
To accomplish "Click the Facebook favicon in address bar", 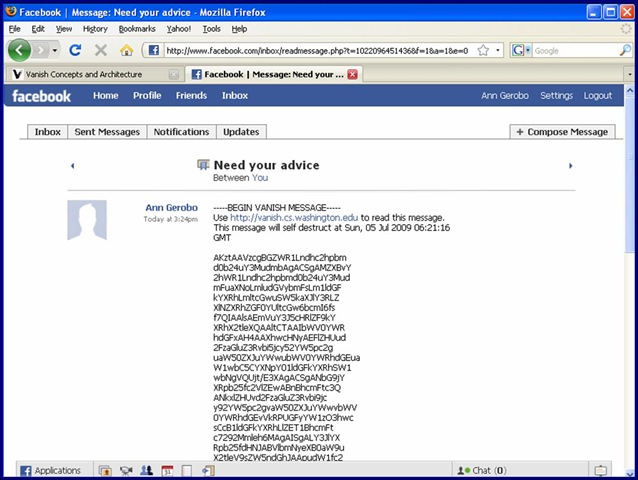I will [x=153, y=50].
